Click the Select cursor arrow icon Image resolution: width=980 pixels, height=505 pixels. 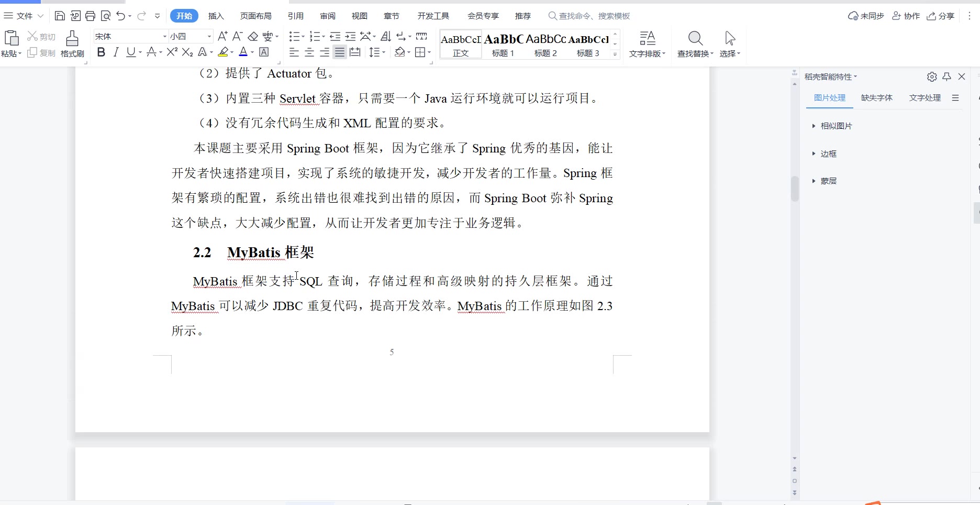tap(730, 38)
